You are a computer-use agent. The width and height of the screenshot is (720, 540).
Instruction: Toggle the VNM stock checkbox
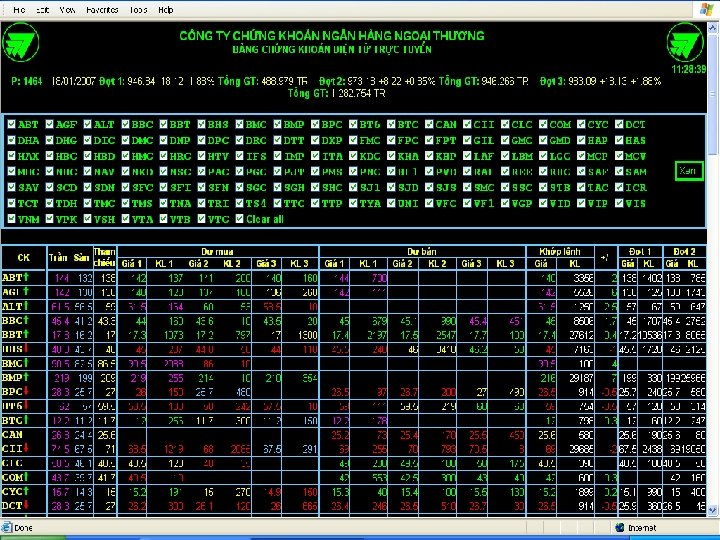tap(11, 219)
